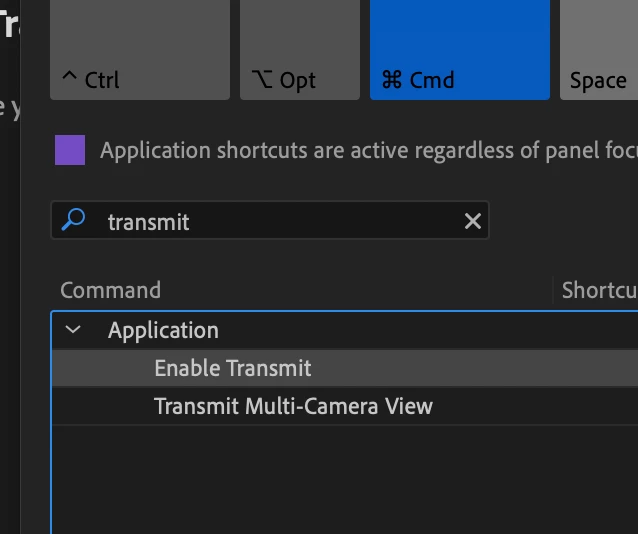Clear the transmit search text

(x=473, y=222)
